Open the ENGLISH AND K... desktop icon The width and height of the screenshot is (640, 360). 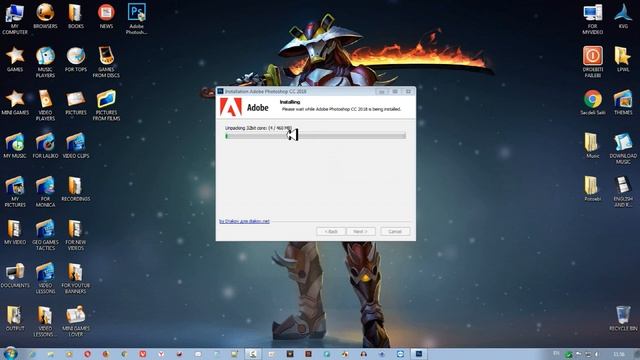(x=623, y=192)
